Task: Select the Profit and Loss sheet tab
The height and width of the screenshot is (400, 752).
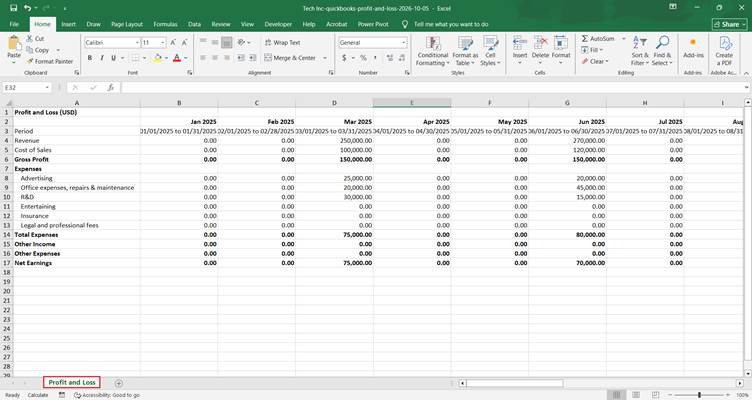Action: [x=71, y=382]
